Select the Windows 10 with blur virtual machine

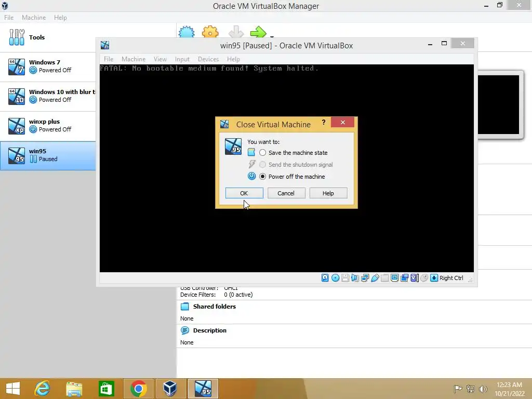tap(48, 96)
